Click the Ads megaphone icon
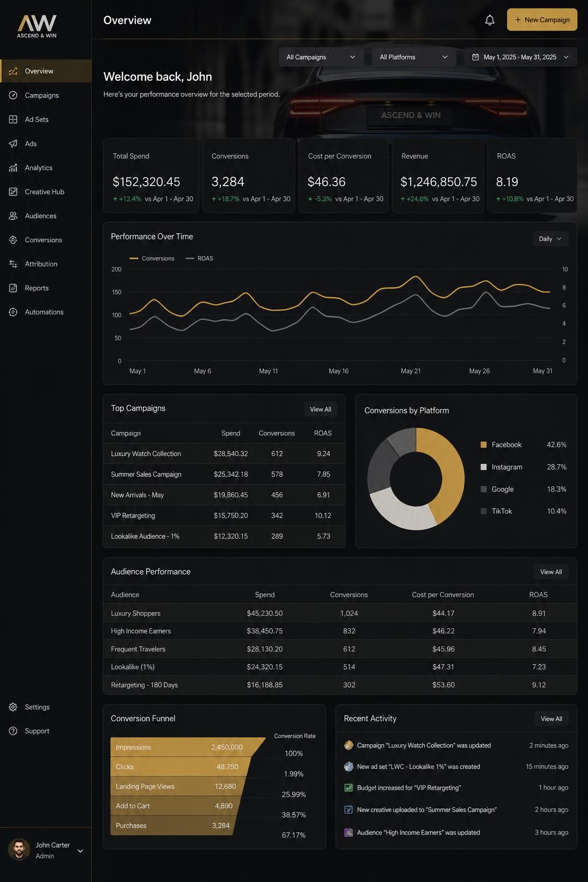The width and height of the screenshot is (588, 882). 13,144
